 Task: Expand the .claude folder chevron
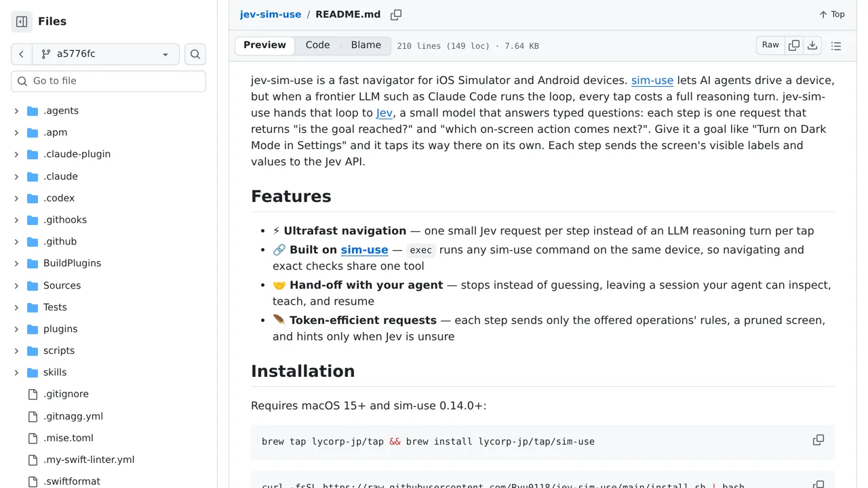pos(16,176)
